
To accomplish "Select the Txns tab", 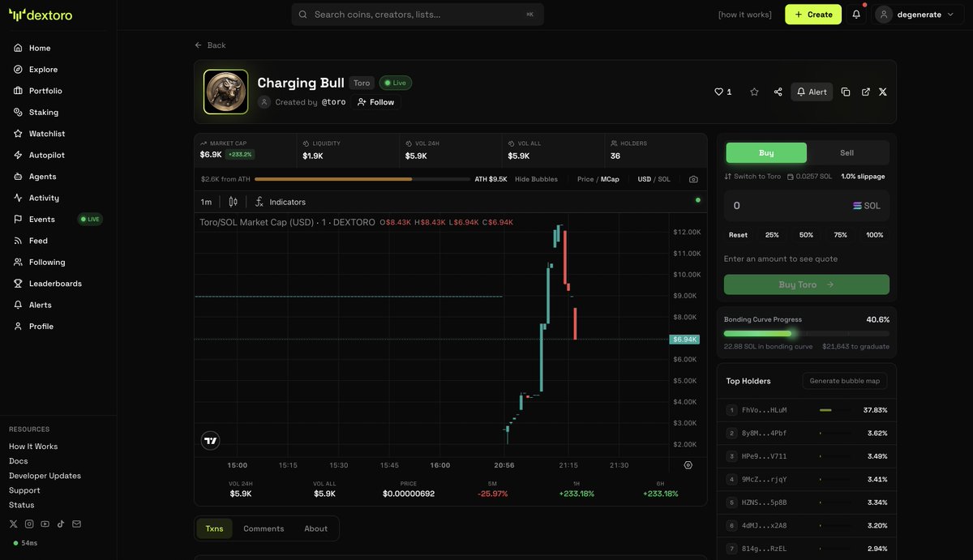I will pyautogui.click(x=214, y=528).
